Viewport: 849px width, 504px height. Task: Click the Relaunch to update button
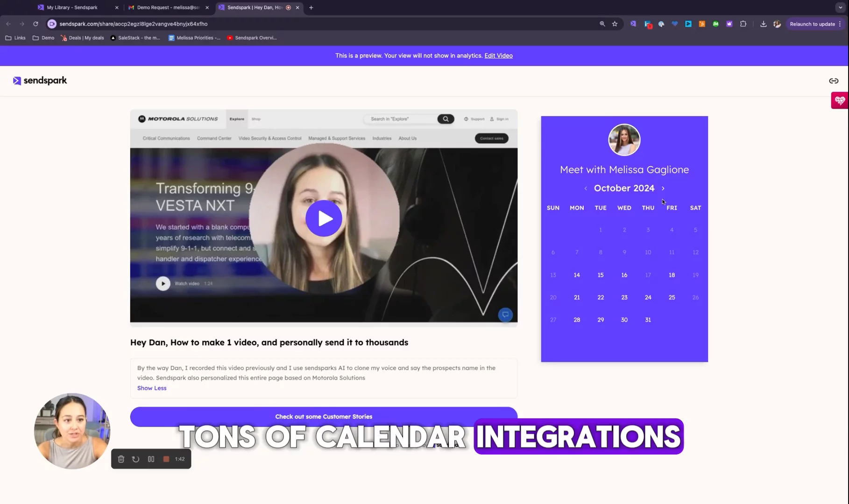click(x=812, y=24)
